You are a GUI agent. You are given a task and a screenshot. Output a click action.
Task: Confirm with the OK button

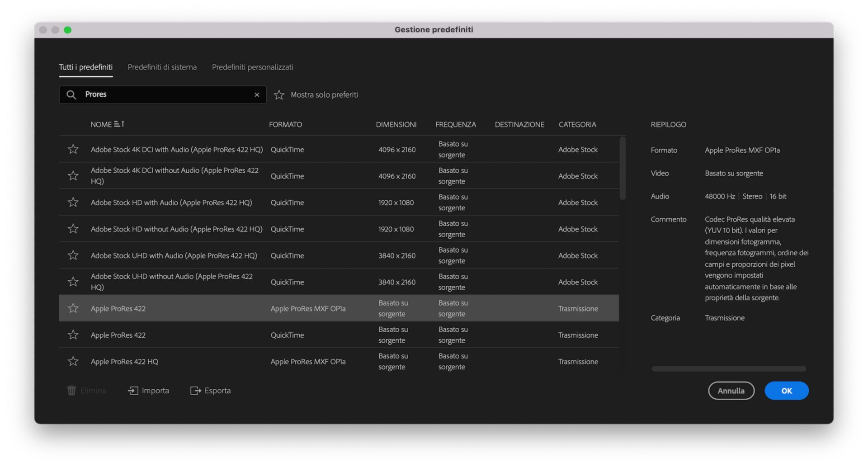(x=787, y=391)
